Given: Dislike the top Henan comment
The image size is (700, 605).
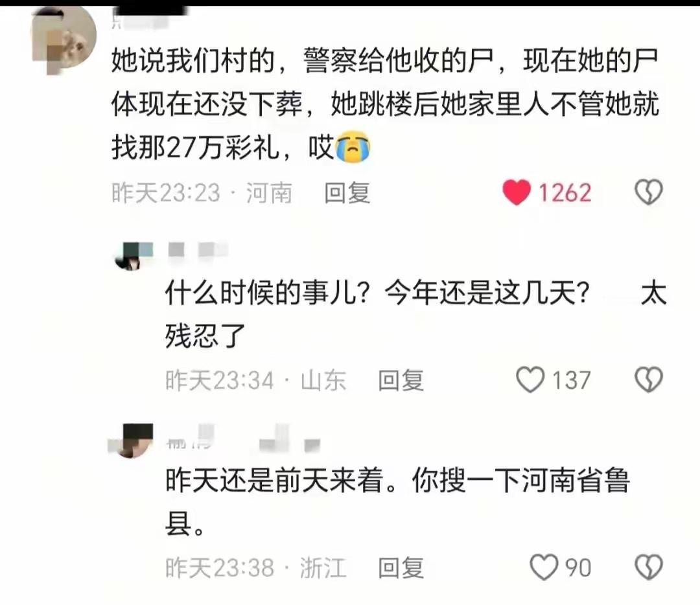Looking at the screenshot, I should tap(649, 192).
